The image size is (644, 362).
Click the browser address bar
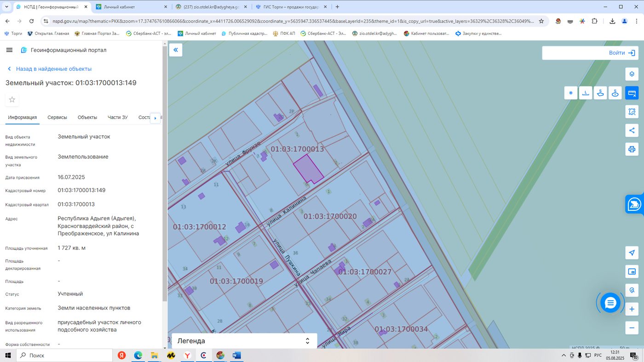(x=293, y=21)
